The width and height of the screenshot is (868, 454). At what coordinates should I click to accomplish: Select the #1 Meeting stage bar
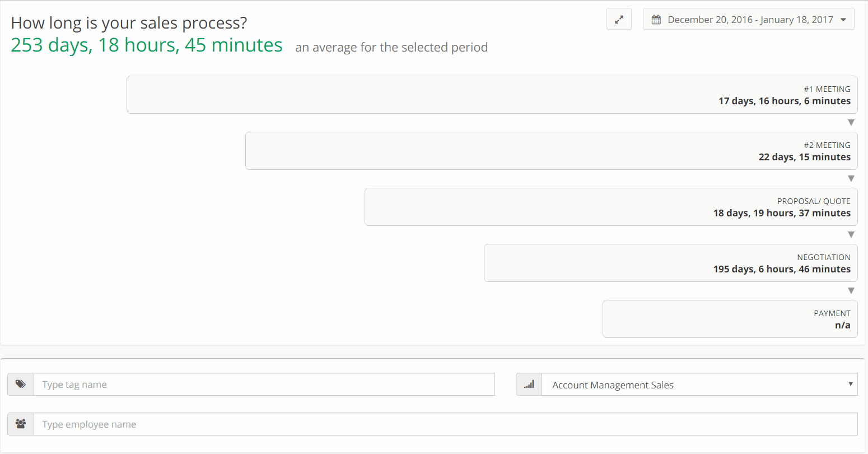(492, 95)
